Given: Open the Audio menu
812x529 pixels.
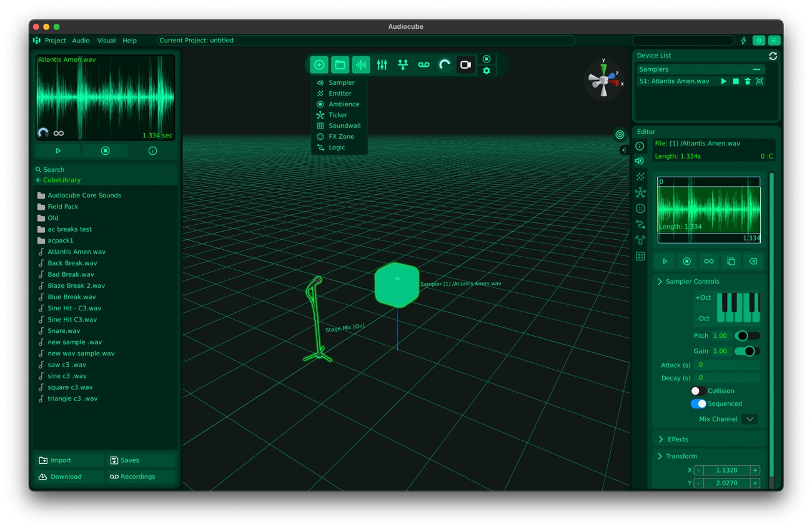Looking at the screenshot, I should (81, 41).
